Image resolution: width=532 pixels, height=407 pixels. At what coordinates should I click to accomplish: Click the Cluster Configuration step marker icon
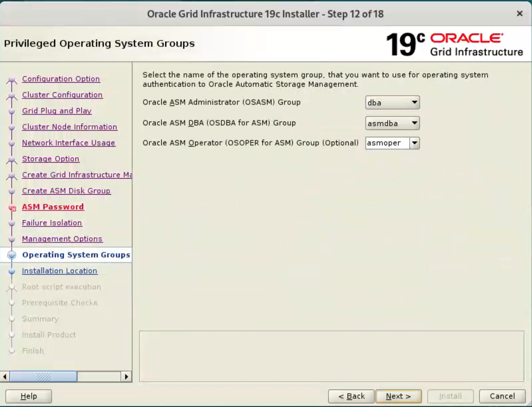[12, 96]
